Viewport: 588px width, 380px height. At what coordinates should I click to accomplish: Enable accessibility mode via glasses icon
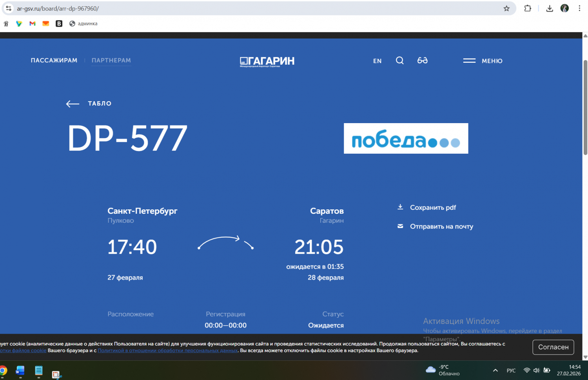click(x=422, y=60)
